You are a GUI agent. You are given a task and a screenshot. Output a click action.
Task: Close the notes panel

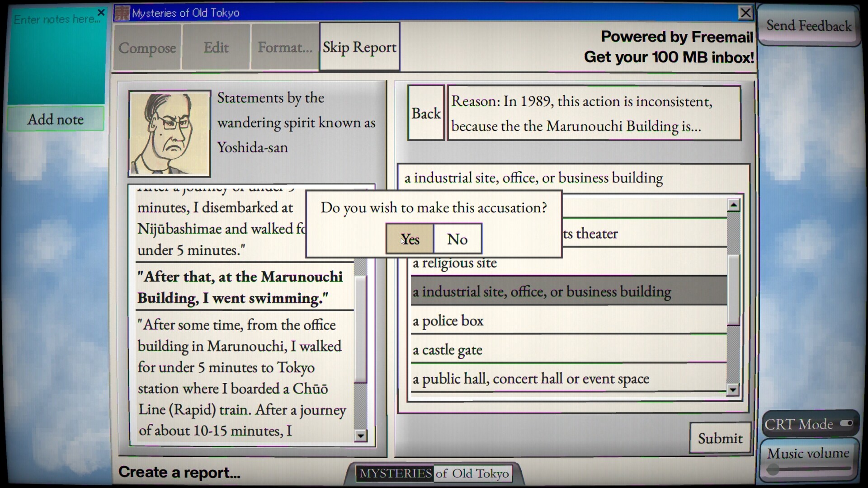100,12
